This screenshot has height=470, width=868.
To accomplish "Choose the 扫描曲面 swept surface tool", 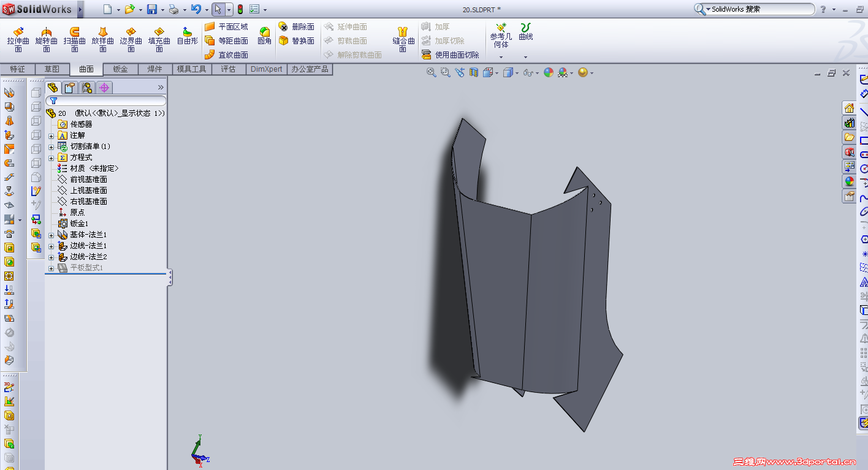I will pos(74,40).
